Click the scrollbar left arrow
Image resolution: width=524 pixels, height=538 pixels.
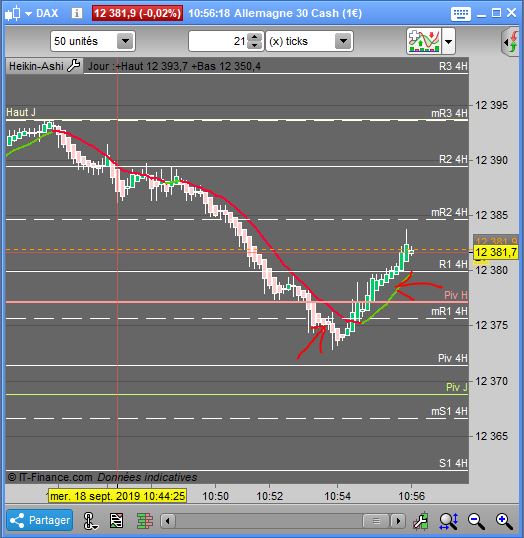click(x=168, y=521)
